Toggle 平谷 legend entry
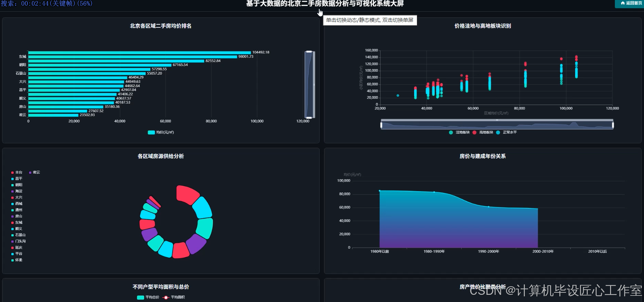The height and width of the screenshot is (302, 644). 17,254
